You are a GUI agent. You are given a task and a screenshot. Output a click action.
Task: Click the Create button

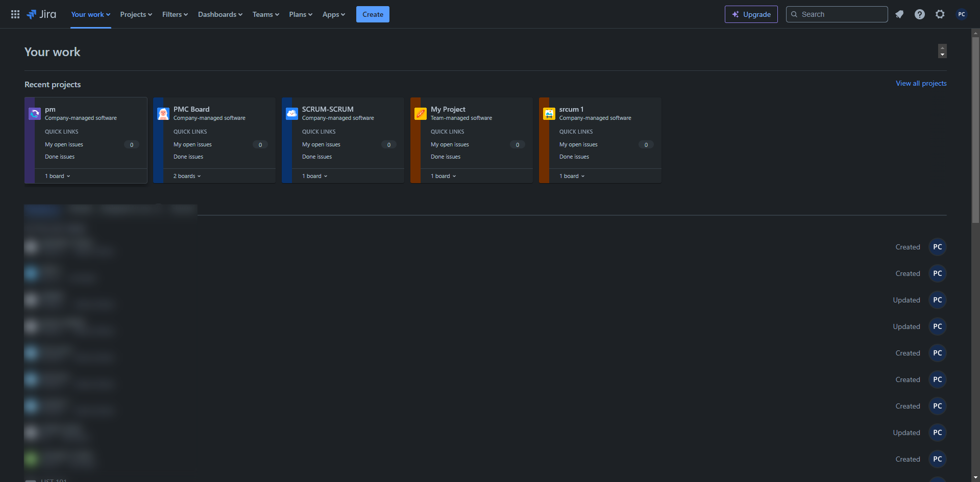pos(373,14)
